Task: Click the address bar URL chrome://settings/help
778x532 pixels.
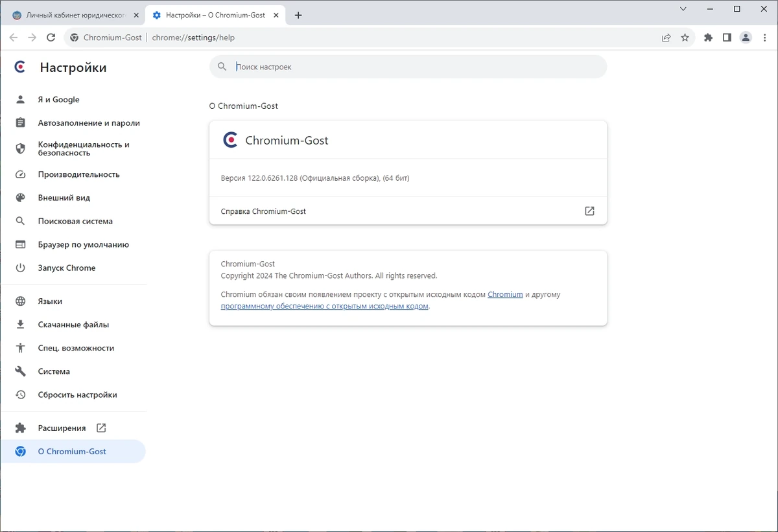Action: [193, 38]
